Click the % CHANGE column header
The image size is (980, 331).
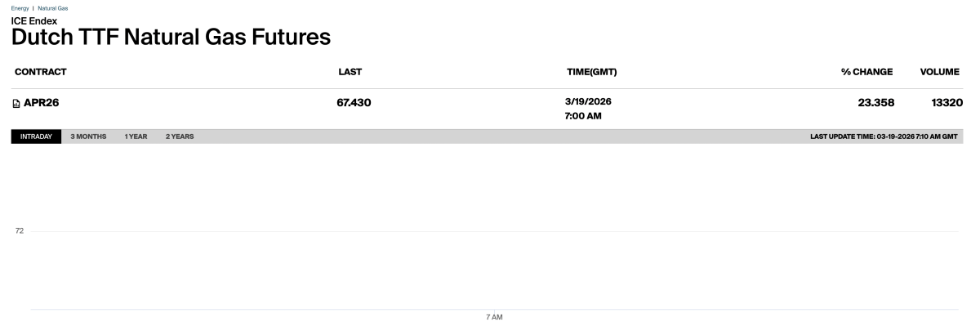tap(866, 72)
